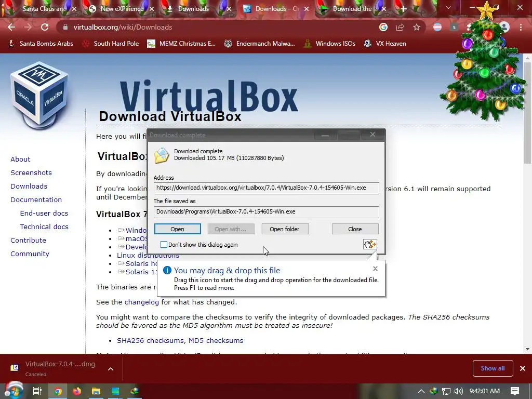The height and width of the screenshot is (399, 532).
Task: Click Close in the Download complete dialog
Action: (x=355, y=229)
